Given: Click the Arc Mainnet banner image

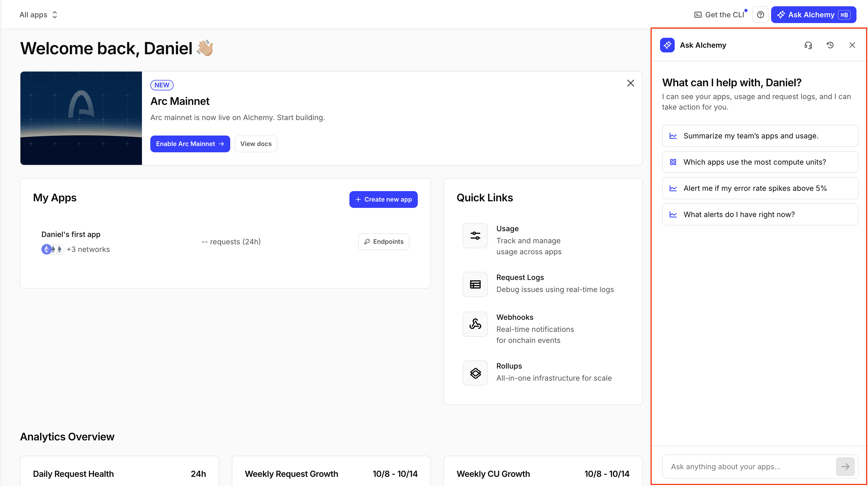Looking at the screenshot, I should (x=81, y=118).
